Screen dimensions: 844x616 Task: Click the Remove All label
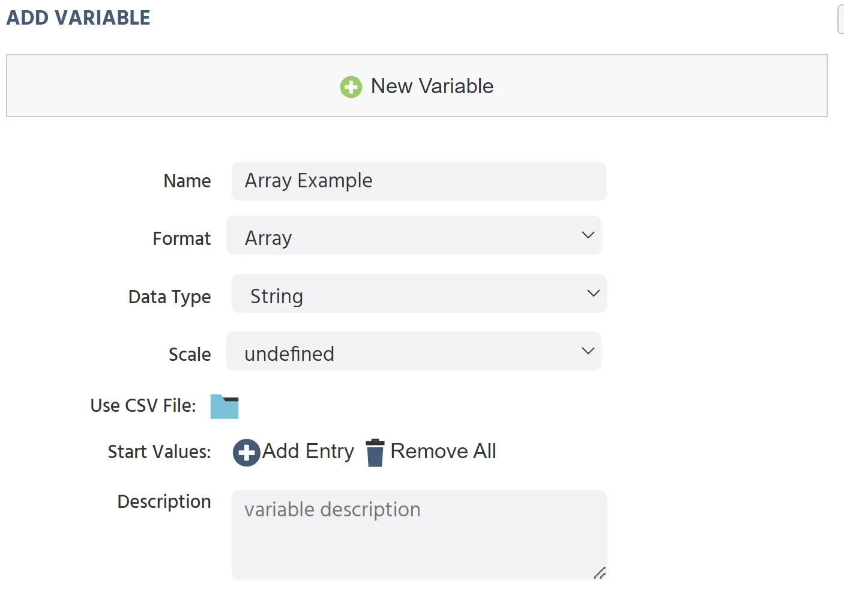tap(443, 451)
